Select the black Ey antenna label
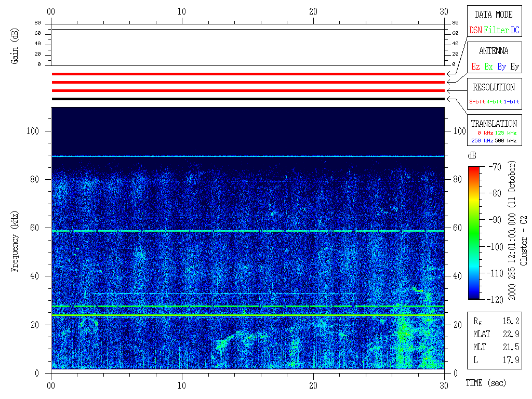The height and width of the screenshot is (399, 532). [x=514, y=67]
